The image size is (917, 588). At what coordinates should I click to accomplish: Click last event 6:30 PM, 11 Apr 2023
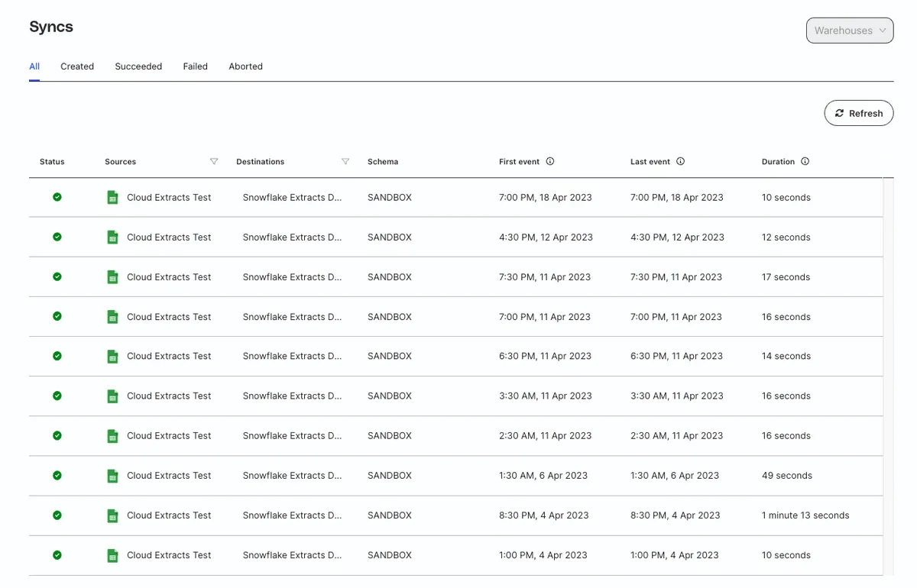pyautogui.click(x=676, y=356)
